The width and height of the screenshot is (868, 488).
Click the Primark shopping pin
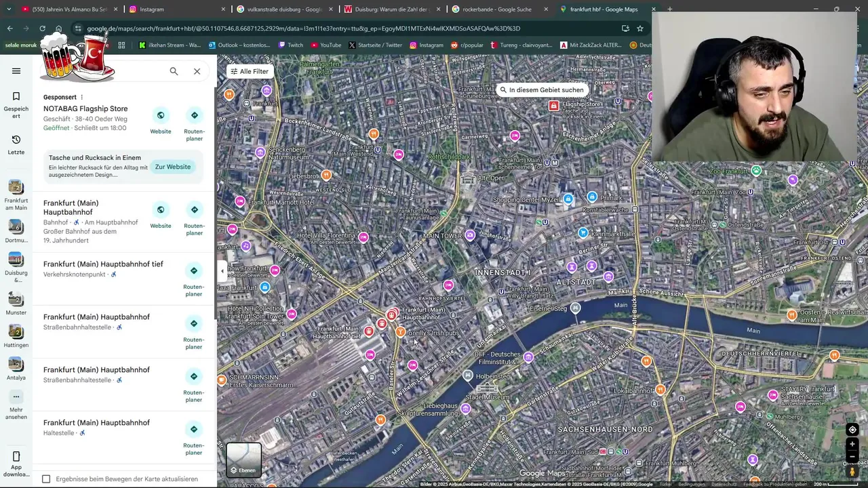[x=592, y=197]
